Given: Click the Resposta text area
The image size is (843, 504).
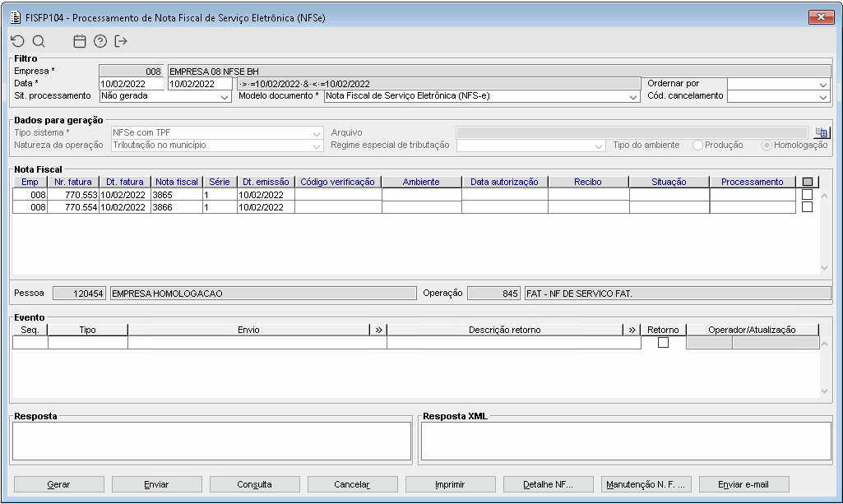Looking at the screenshot, I should coord(212,442).
